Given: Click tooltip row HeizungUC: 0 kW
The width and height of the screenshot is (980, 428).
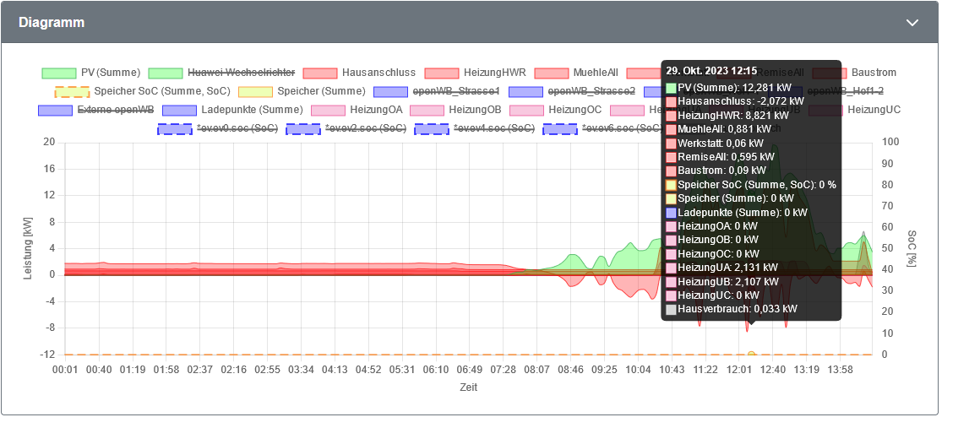Looking at the screenshot, I should (712, 295).
